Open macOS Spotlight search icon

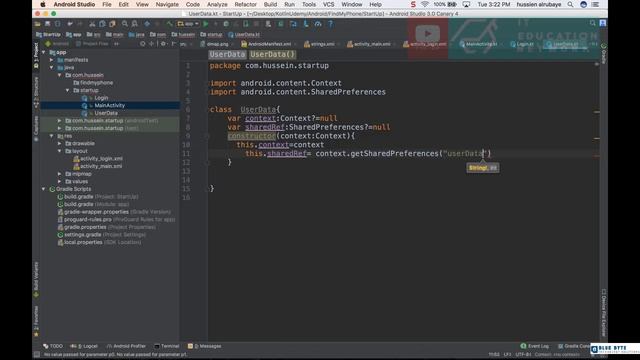570,4
